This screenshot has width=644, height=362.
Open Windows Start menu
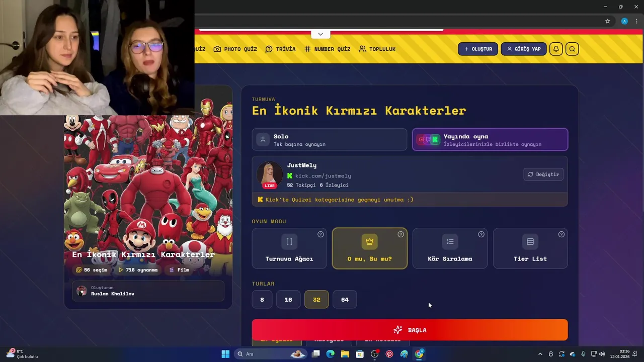225,354
